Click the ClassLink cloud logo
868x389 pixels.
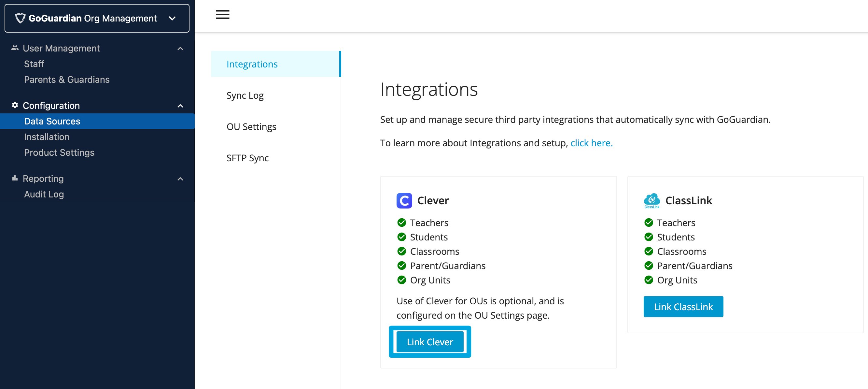click(x=652, y=201)
